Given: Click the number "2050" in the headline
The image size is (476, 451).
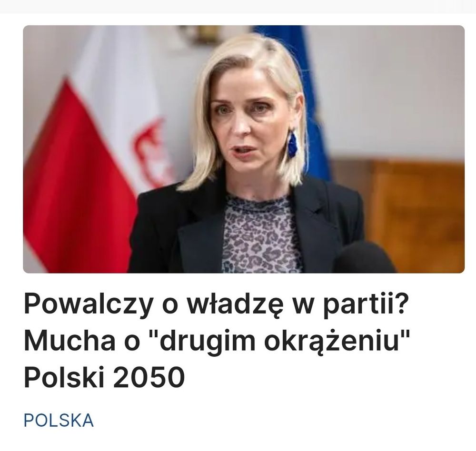Looking at the screenshot, I should 149,378.
